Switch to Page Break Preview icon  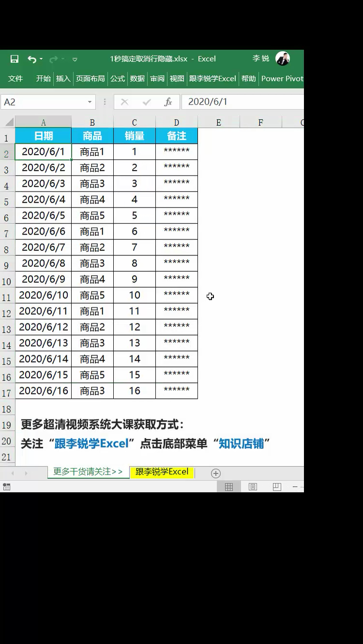tap(277, 487)
